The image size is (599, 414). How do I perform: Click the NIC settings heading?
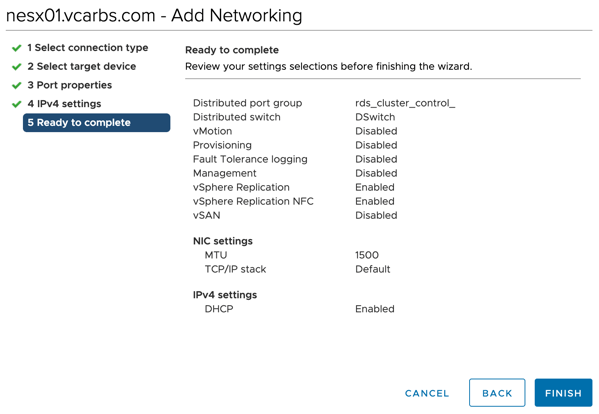223,241
